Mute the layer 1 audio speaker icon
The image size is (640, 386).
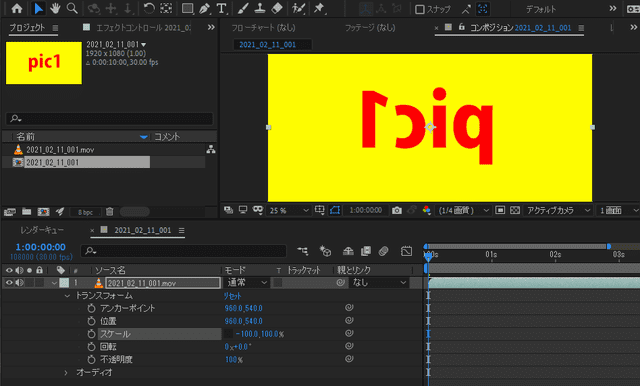pyautogui.click(x=19, y=282)
